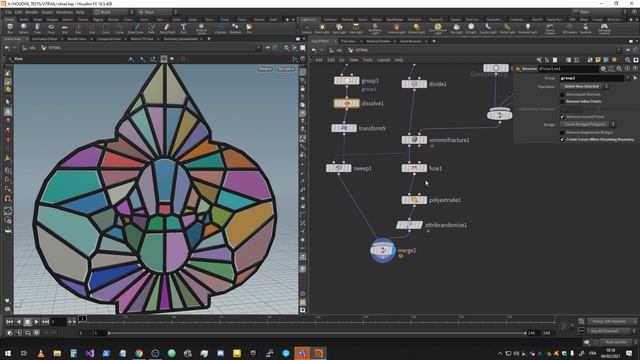Image resolution: width=640 pixels, height=360 pixels.
Task: Switch to the Geometry Spreadsheet tab
Action: tap(180, 39)
